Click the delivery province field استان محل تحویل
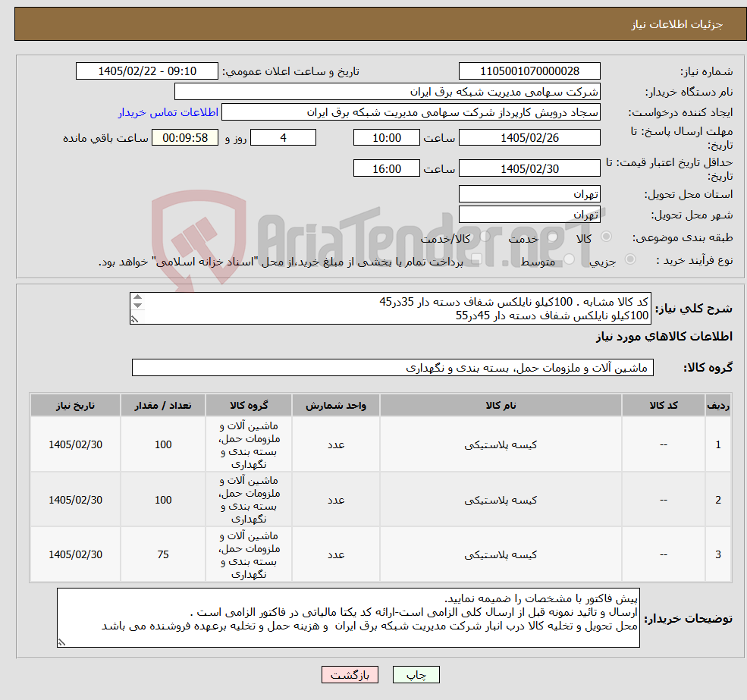This screenshot has width=747, height=700. pos(529,194)
